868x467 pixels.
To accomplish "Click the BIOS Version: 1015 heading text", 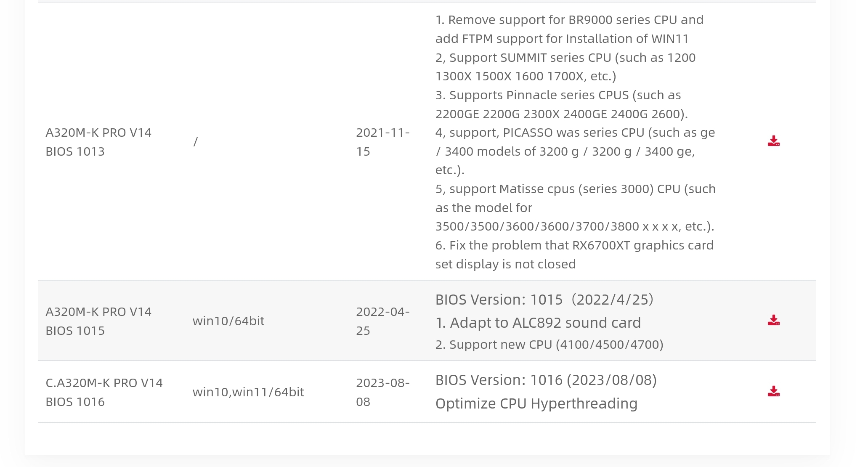I will point(544,300).
